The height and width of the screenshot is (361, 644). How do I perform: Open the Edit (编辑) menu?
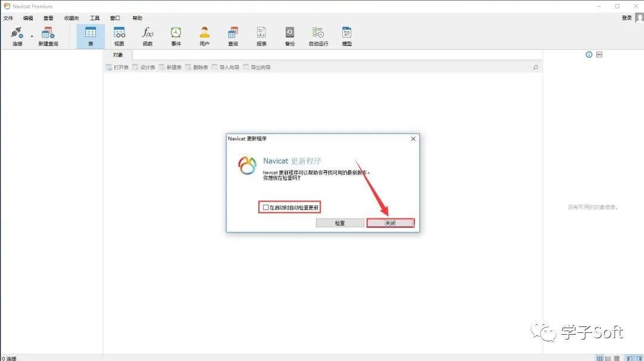click(28, 18)
